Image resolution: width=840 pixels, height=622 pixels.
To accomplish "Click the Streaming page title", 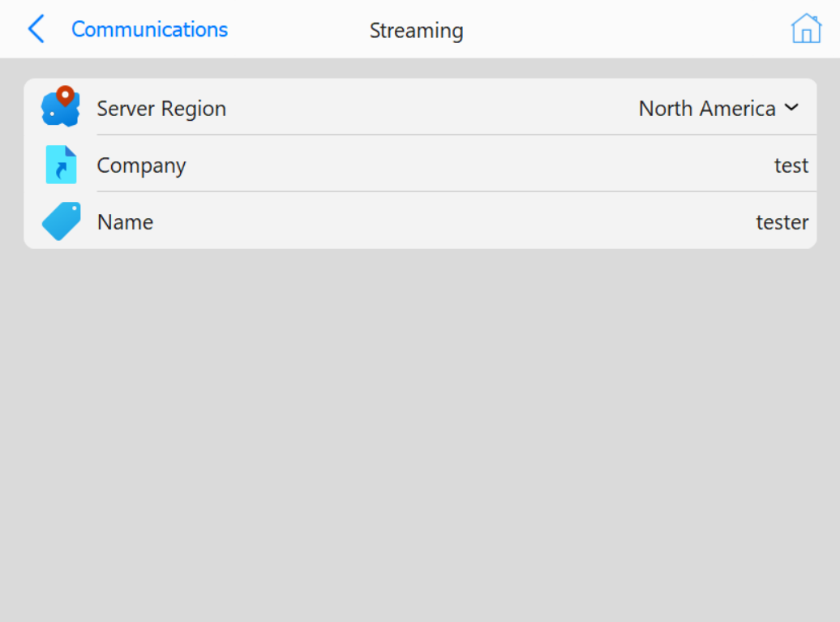I will click(416, 31).
